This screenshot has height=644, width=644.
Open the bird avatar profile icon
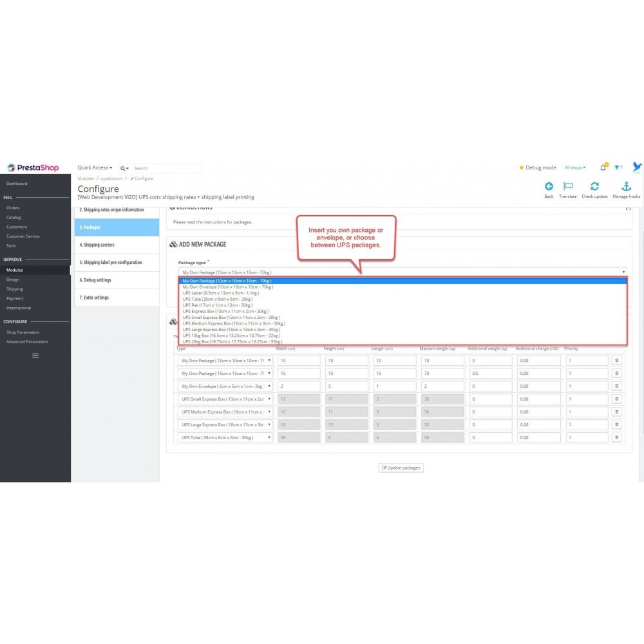pyautogui.click(x=637, y=167)
